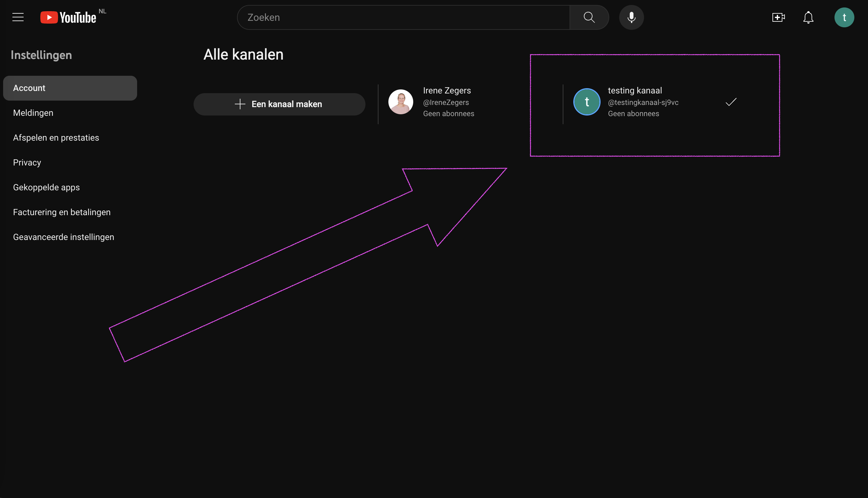Open account avatar menu in header
This screenshot has width=868, height=498.
tap(844, 17)
